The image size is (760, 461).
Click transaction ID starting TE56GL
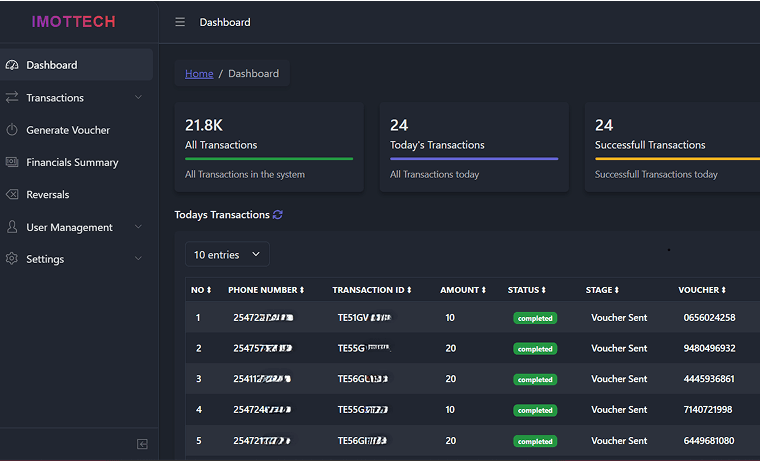(x=363, y=379)
